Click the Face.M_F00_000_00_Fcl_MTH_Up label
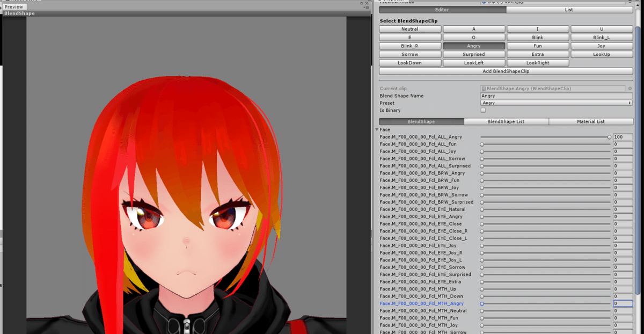Screen dimensions: 644x334 click(x=418, y=289)
